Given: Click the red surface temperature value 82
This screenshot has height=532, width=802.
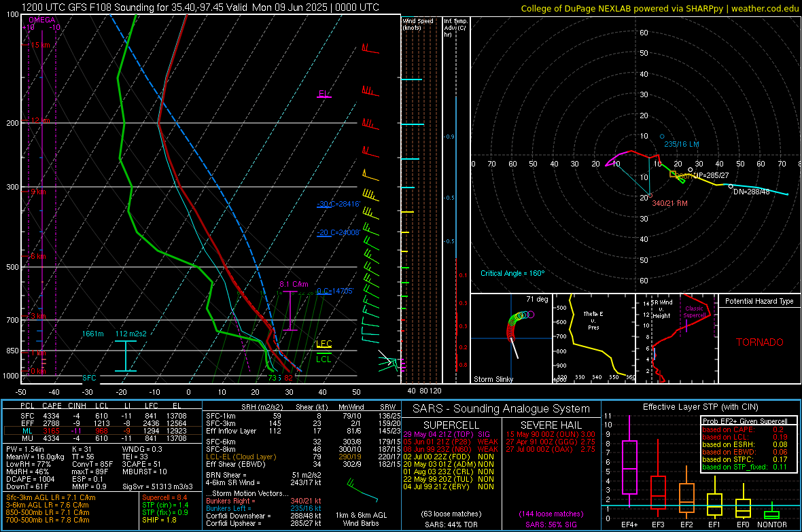Looking at the screenshot, I should (288, 378).
